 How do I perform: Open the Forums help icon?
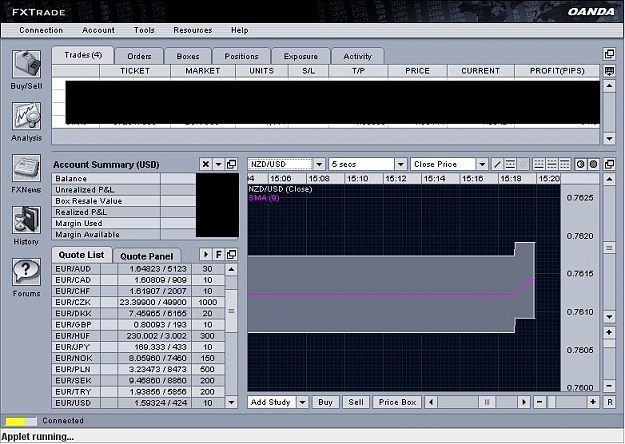(x=26, y=272)
